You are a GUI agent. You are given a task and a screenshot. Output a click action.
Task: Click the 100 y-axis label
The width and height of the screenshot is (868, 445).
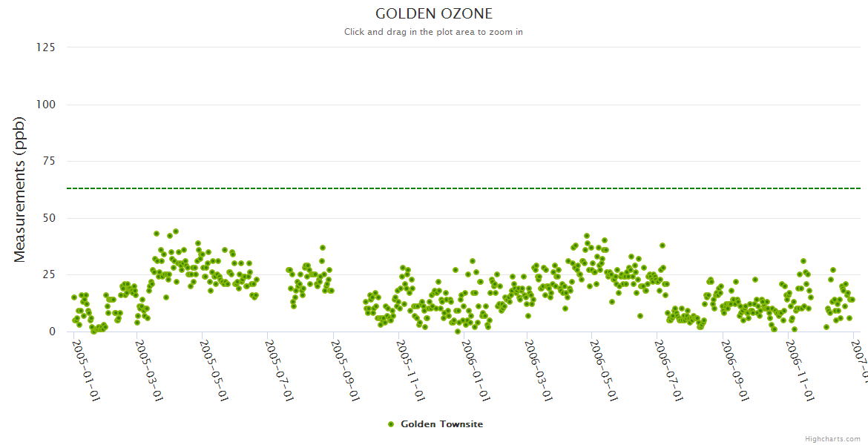pos(45,105)
